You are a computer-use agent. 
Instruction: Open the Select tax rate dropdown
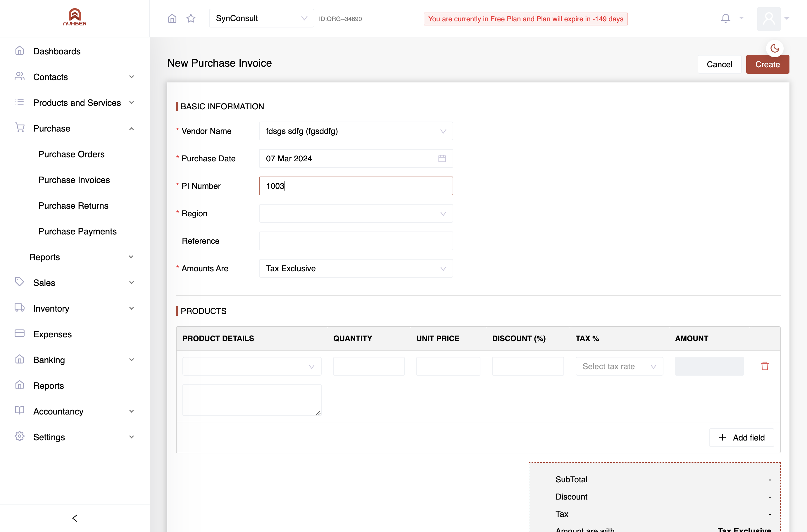pos(619,366)
